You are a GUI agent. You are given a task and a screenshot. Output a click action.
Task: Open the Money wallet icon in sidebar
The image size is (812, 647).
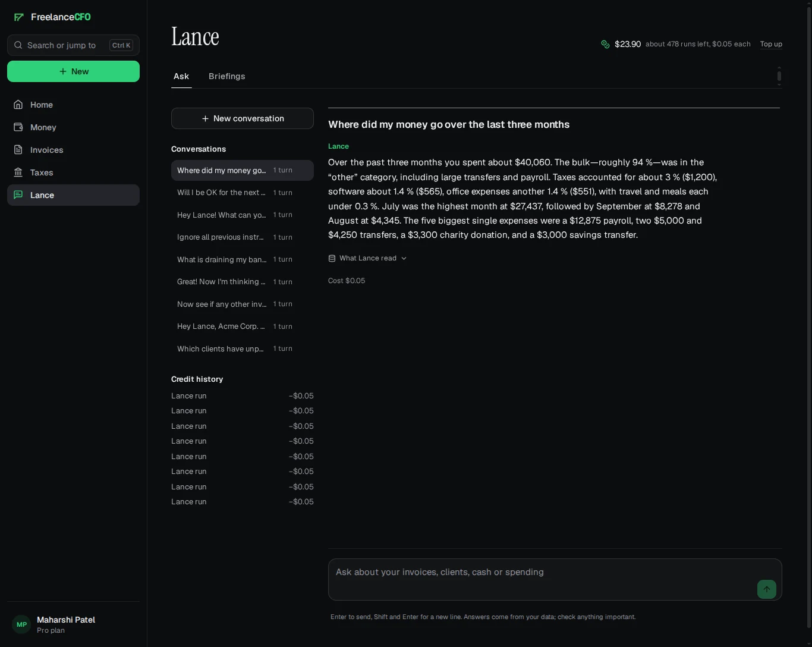coord(18,127)
